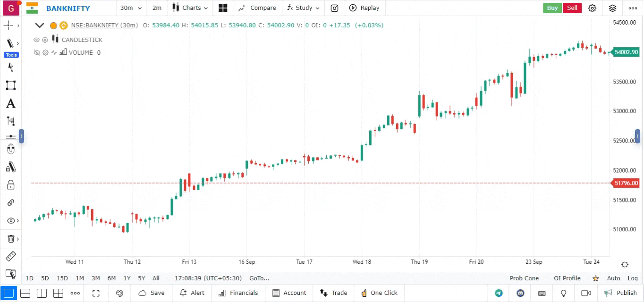The width and height of the screenshot is (644, 302).
Task: Click the red Sell button
Action: click(x=572, y=8)
